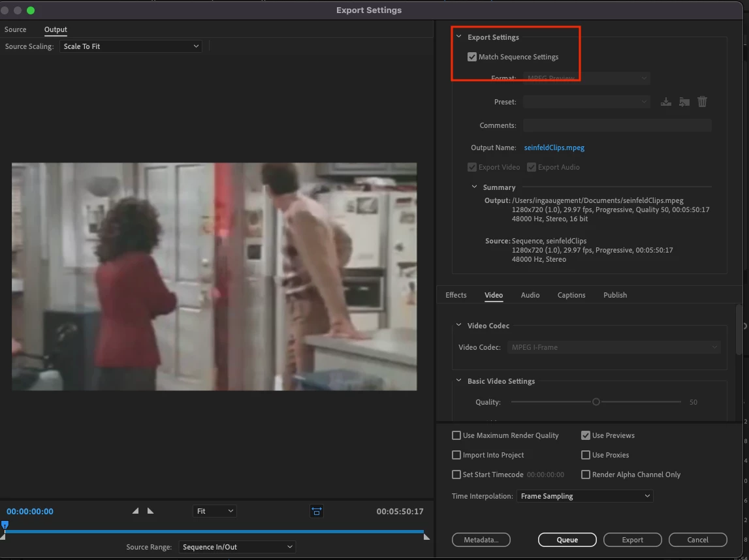Click the Comments input field
Viewport: 749px width, 560px height.
click(617, 125)
